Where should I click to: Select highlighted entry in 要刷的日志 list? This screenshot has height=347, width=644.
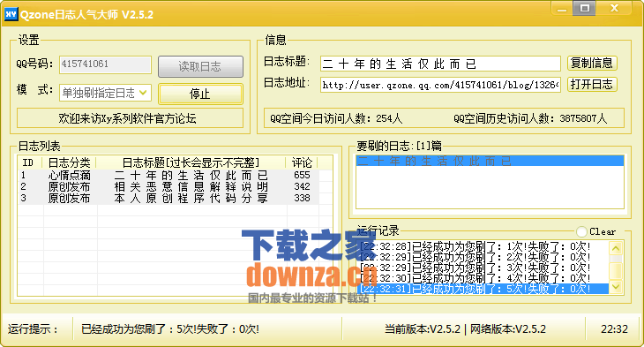[x=490, y=161]
